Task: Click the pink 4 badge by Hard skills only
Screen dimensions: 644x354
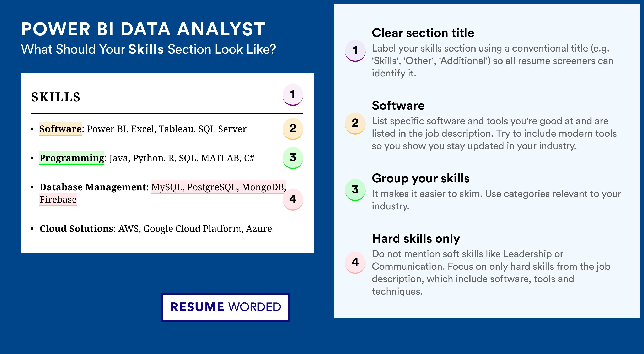Action: click(355, 263)
